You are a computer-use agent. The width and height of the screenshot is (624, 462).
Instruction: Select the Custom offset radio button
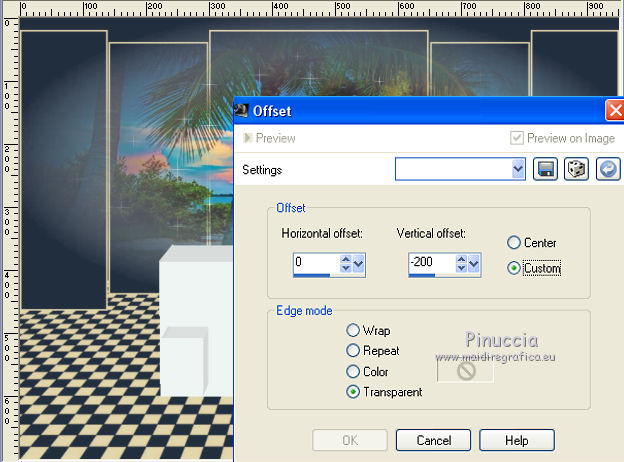(x=514, y=268)
